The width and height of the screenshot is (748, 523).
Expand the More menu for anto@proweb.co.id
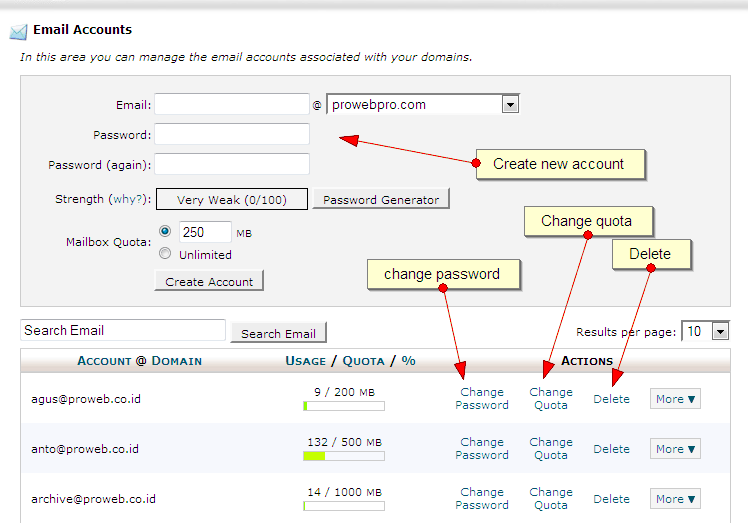pyautogui.click(x=675, y=449)
